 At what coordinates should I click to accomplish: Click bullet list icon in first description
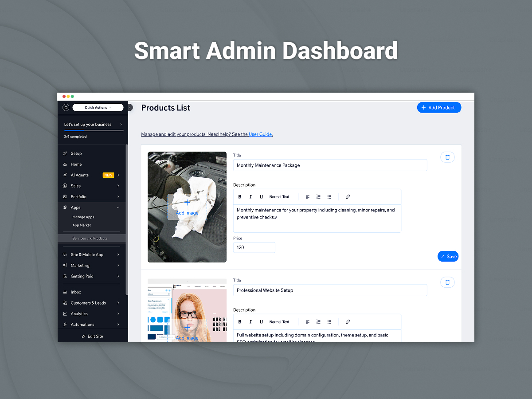coord(329,197)
